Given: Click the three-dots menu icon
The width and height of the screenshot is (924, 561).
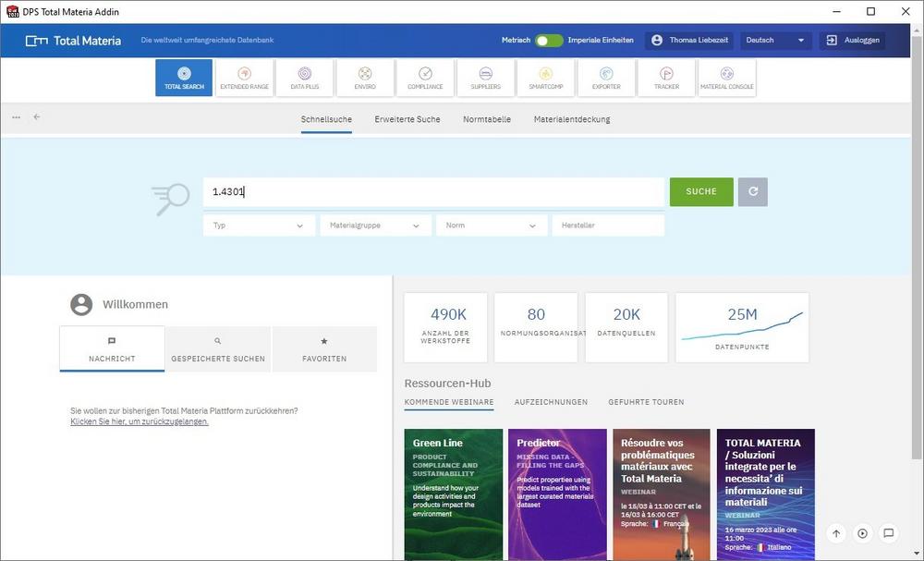Looking at the screenshot, I should 17,117.
